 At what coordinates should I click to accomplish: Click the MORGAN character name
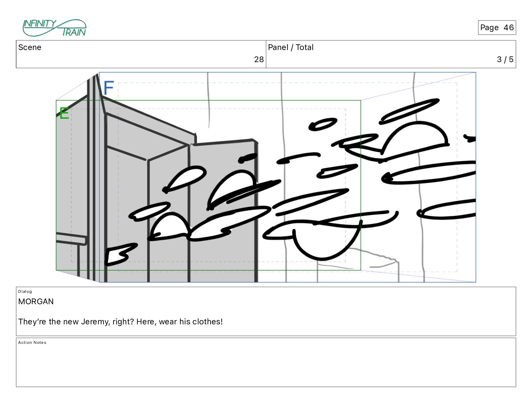click(36, 302)
